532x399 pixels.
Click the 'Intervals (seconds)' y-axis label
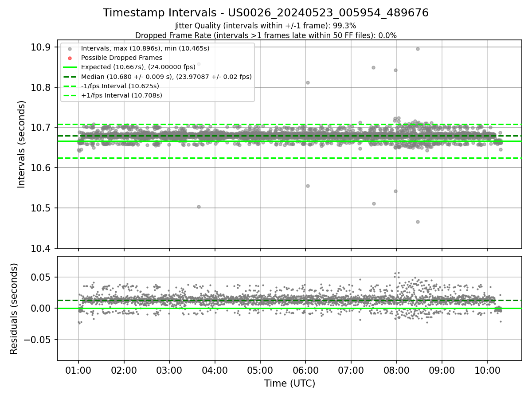pyautogui.click(x=21, y=144)
